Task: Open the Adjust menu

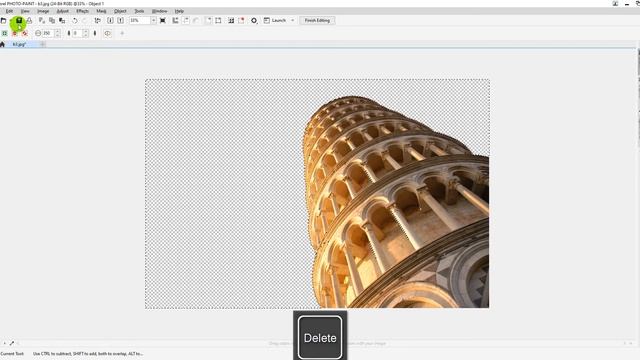Action: tap(62, 11)
